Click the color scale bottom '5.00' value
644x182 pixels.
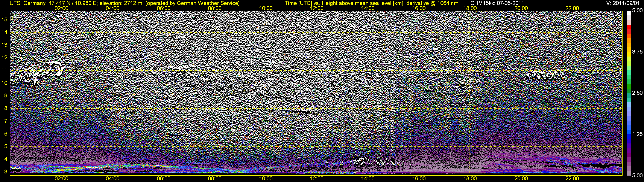(x=637, y=176)
